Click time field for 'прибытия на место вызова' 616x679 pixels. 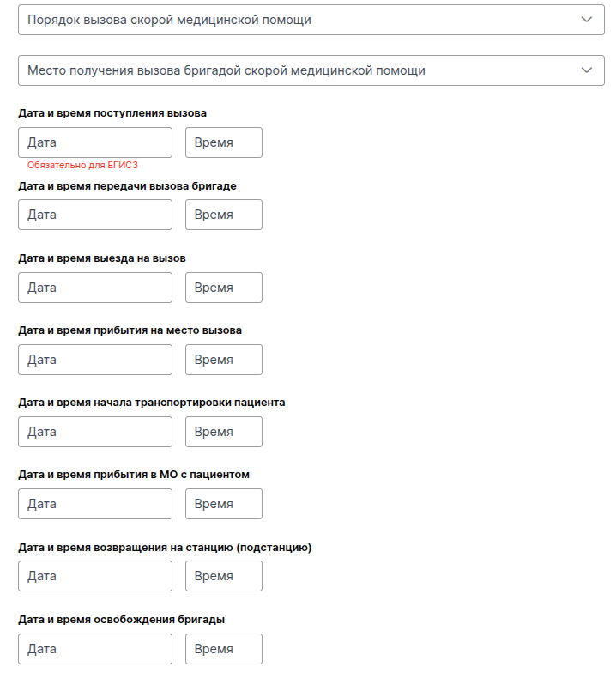pyautogui.click(x=223, y=360)
